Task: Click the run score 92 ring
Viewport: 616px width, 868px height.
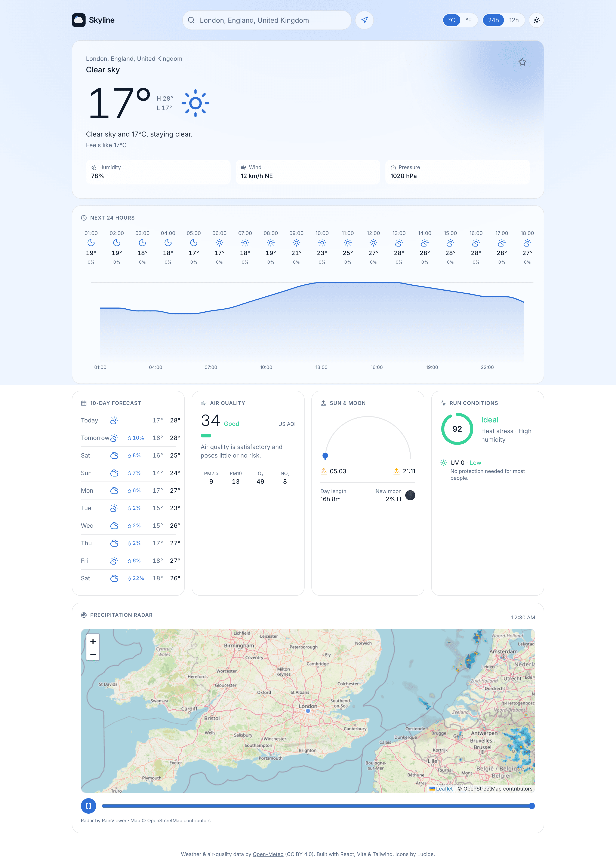Action: tap(457, 429)
